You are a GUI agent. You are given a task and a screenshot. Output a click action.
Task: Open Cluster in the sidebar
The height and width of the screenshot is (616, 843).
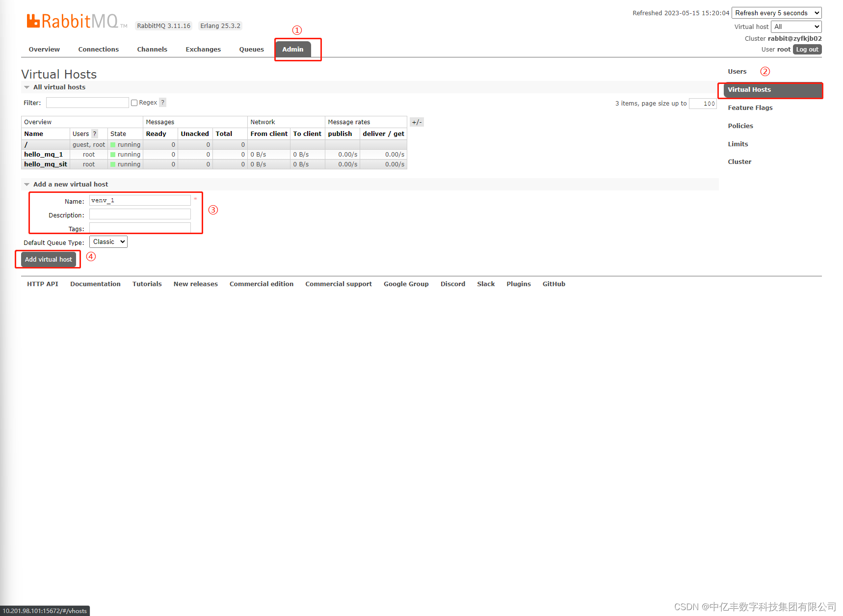[739, 162]
